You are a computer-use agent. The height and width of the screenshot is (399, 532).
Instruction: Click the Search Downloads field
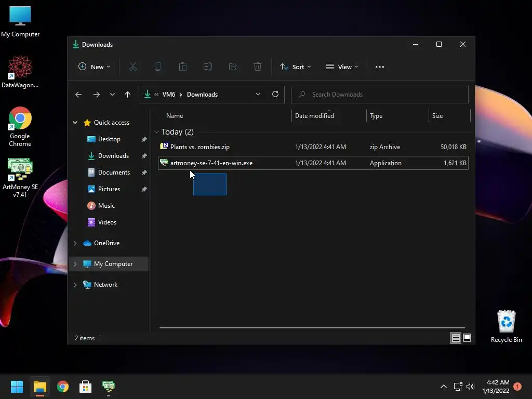380,95
